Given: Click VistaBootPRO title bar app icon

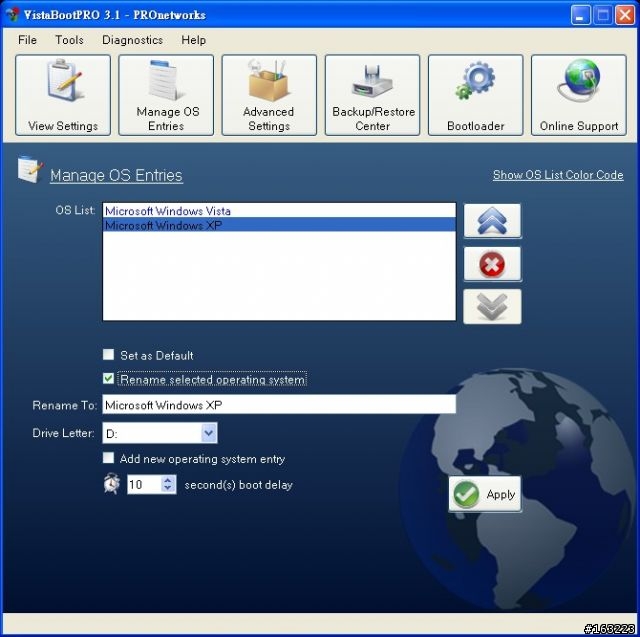Looking at the screenshot, I should click(x=12, y=14).
